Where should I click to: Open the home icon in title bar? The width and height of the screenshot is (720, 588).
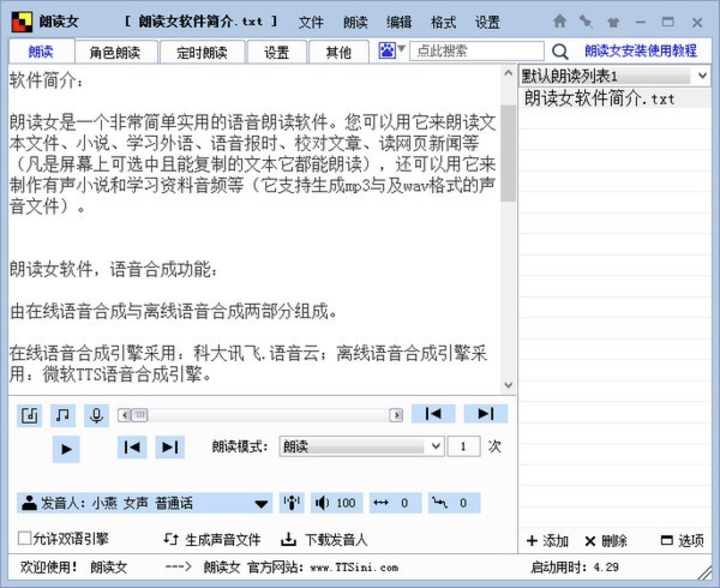tap(559, 22)
